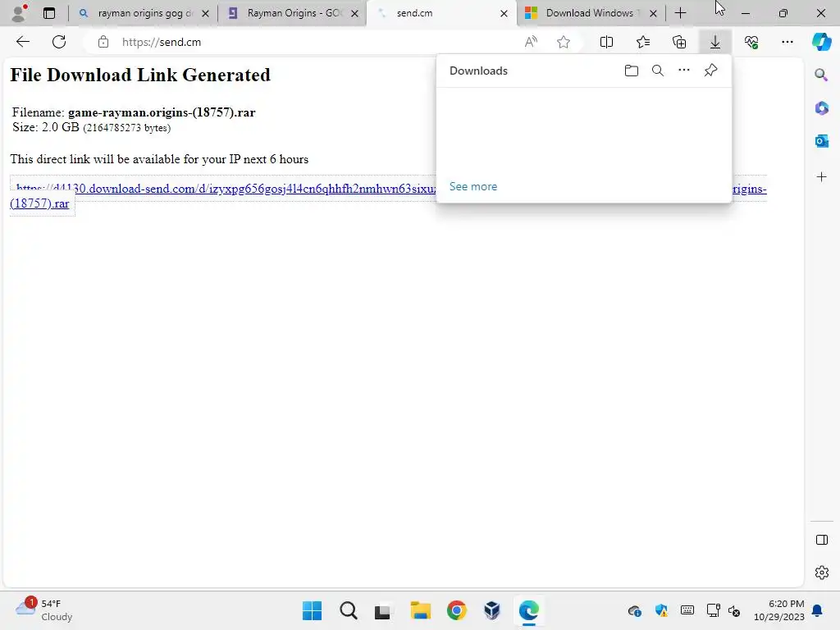Open Browser essentials heart icon
Viewport: 840px width, 630px height.
(751, 42)
